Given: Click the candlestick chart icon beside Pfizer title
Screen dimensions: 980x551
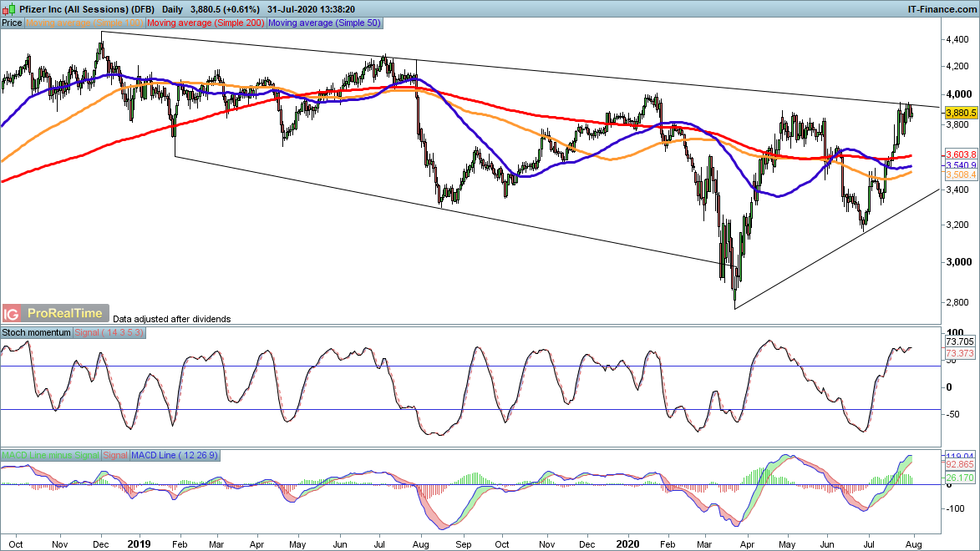Looking at the screenshot, I should (x=8, y=8).
